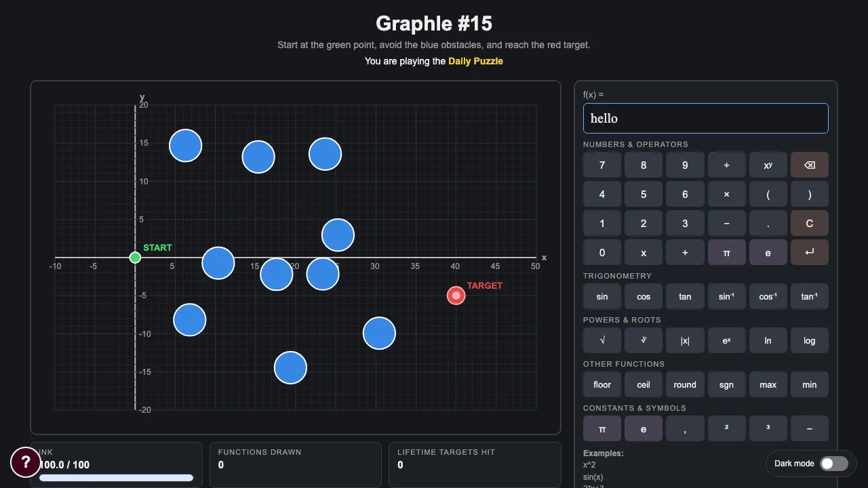Click the cubed ³ superscript key

pos(768,428)
